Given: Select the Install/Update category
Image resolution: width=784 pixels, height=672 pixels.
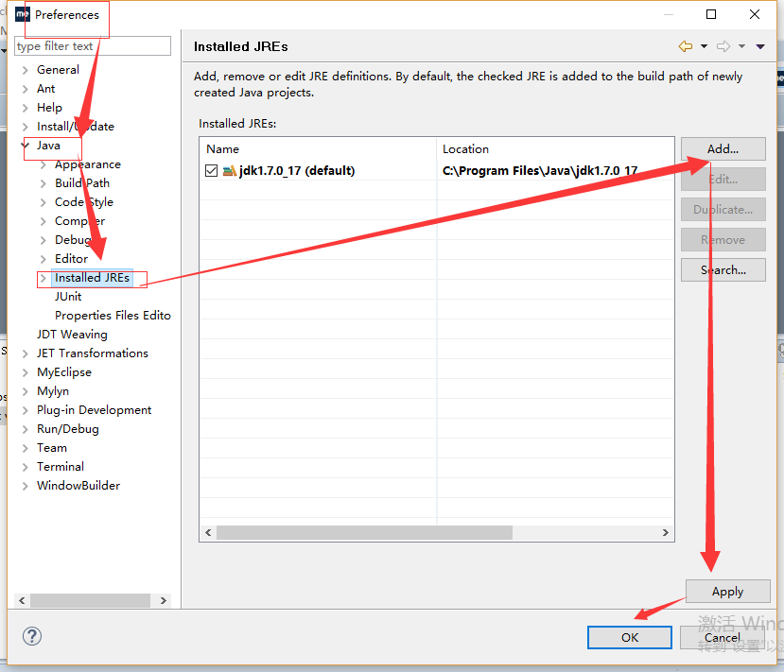Looking at the screenshot, I should (x=76, y=127).
